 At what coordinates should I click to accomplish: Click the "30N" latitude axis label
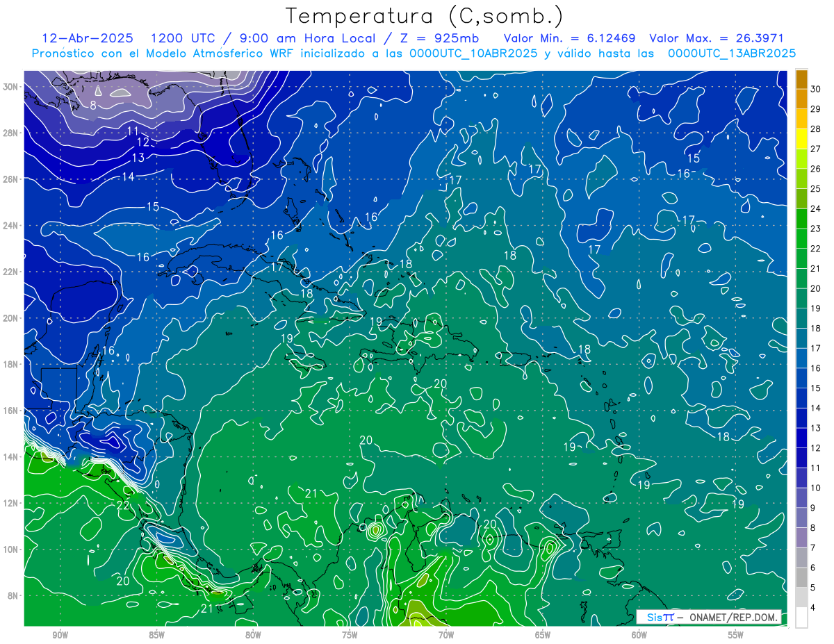(x=10, y=87)
